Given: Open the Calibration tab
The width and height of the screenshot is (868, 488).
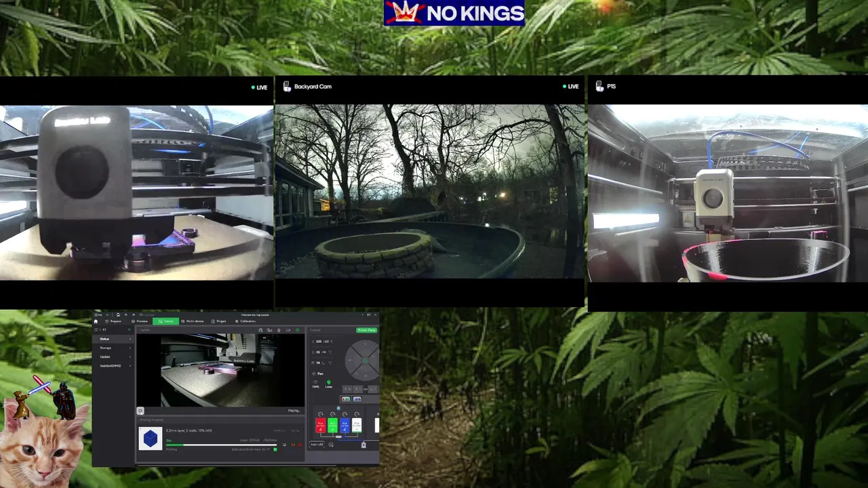Looking at the screenshot, I should (245, 321).
